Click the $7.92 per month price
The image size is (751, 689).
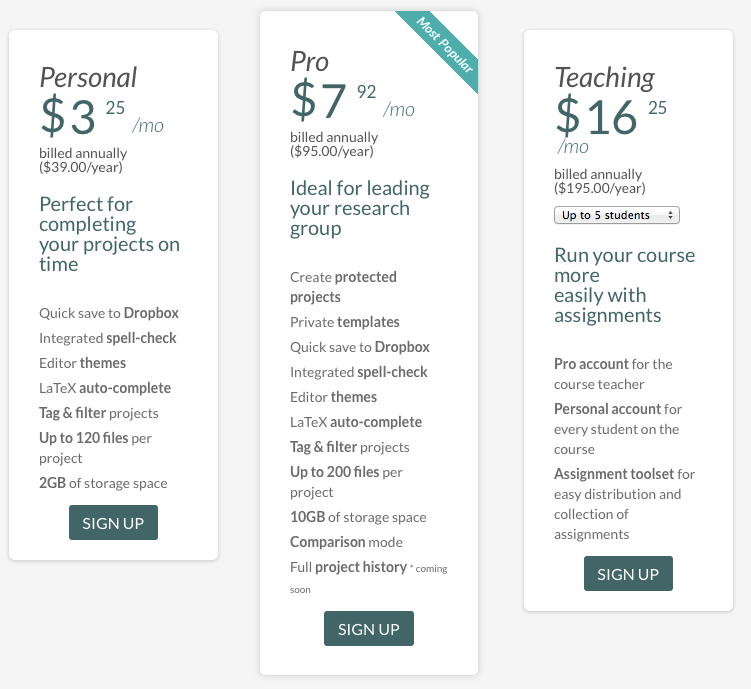pos(353,100)
